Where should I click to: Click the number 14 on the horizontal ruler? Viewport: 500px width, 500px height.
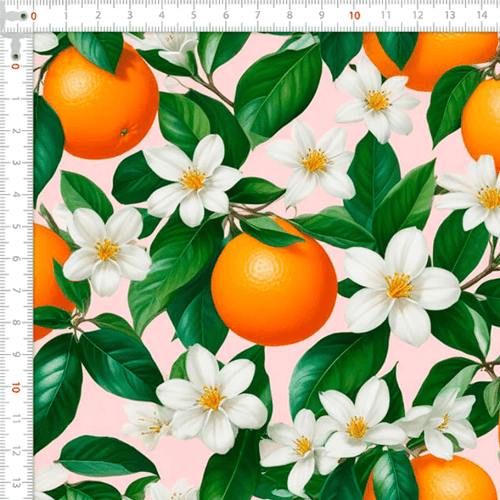coord(482,15)
